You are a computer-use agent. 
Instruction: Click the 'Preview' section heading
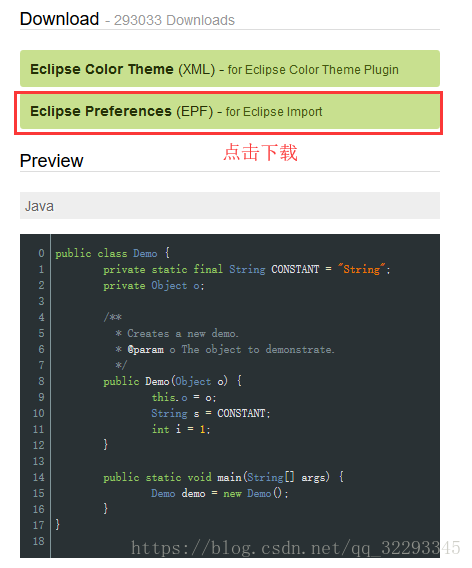pos(51,161)
